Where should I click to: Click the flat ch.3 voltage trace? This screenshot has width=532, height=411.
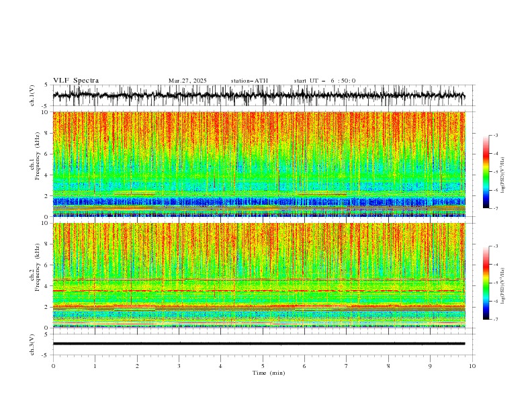(259, 344)
